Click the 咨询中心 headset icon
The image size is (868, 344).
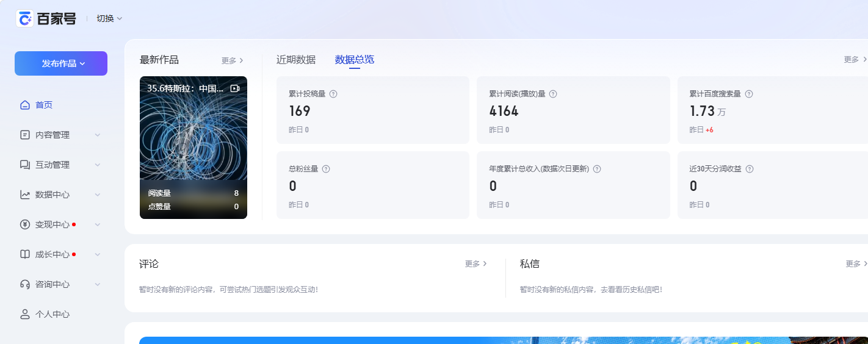click(25, 284)
